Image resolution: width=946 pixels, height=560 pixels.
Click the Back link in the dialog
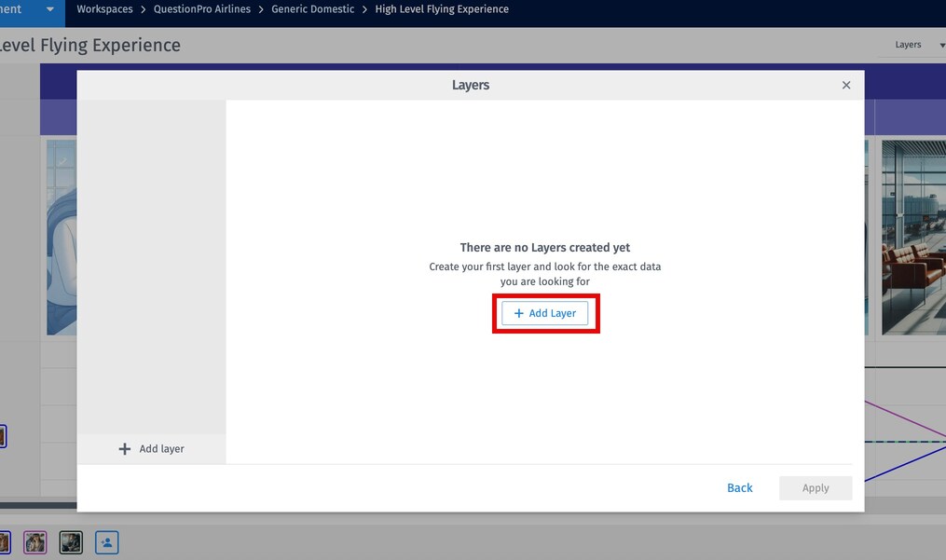(x=739, y=487)
